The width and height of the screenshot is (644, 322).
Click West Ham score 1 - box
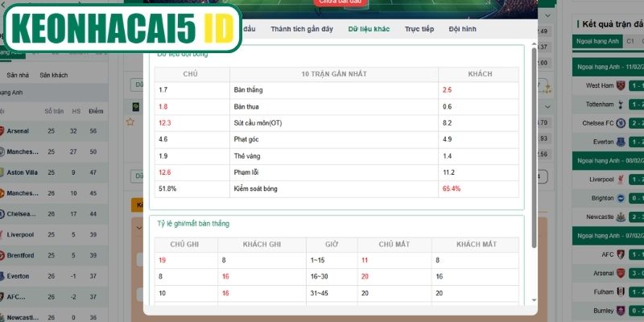pyautogui.click(x=636, y=85)
